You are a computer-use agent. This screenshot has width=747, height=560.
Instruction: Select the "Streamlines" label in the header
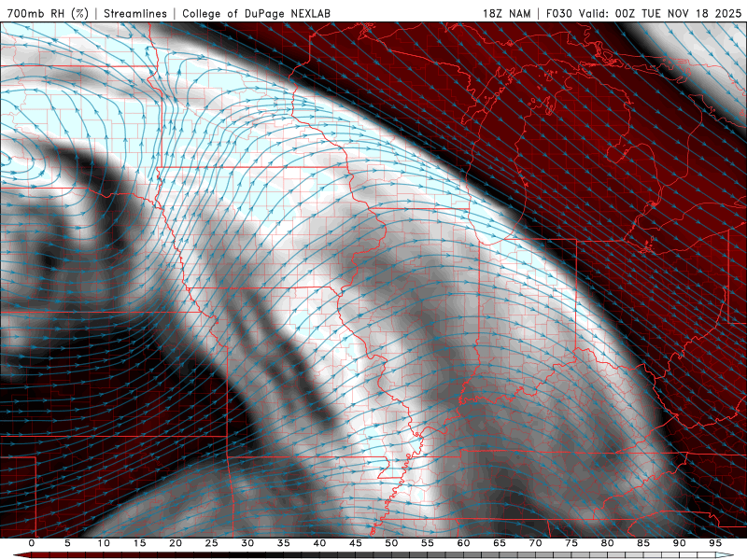pos(135,13)
